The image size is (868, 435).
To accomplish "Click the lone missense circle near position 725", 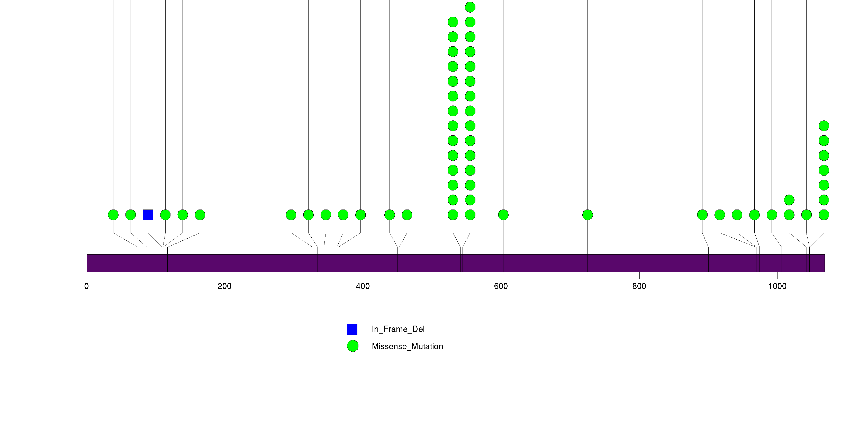I will click(x=587, y=215).
